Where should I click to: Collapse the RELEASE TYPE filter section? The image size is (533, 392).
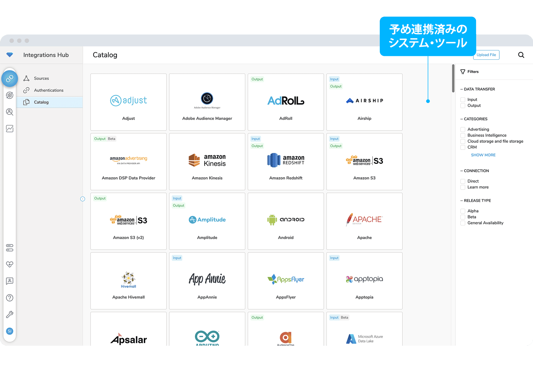475,200
